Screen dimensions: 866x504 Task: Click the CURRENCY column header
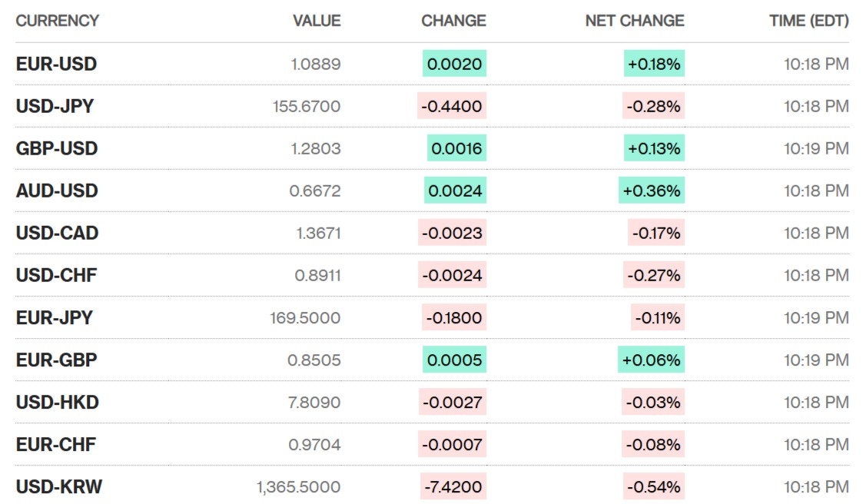point(57,21)
